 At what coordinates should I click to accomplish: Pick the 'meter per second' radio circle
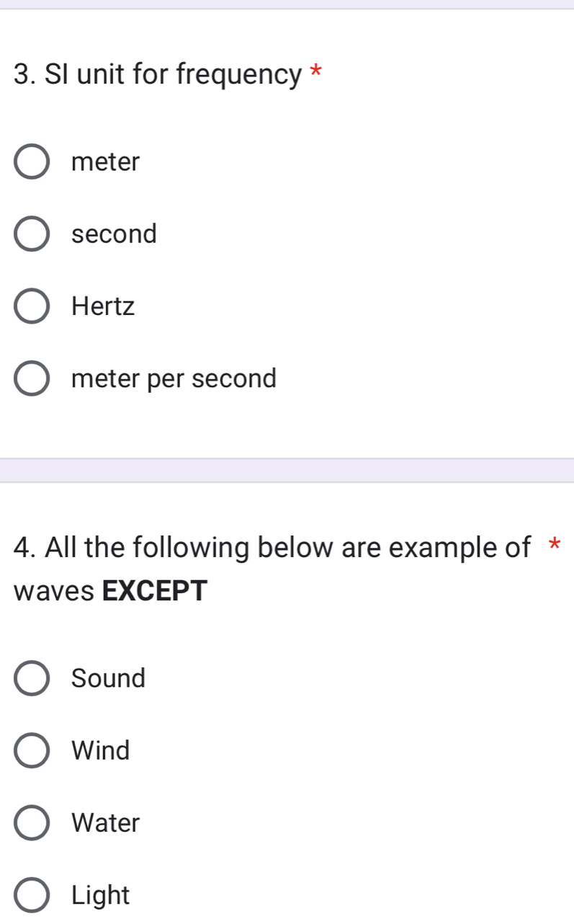coord(32,379)
